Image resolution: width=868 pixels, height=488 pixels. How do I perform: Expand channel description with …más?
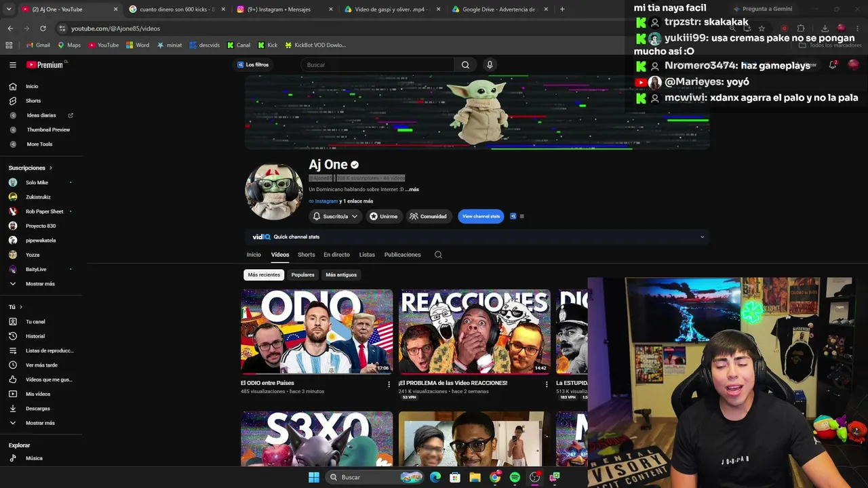(x=412, y=190)
